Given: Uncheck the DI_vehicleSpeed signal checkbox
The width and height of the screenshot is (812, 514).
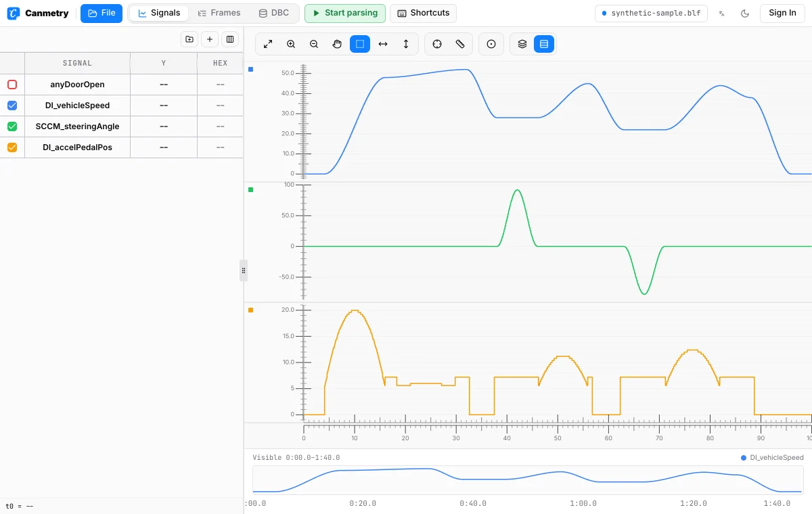Looking at the screenshot, I should click(x=12, y=106).
